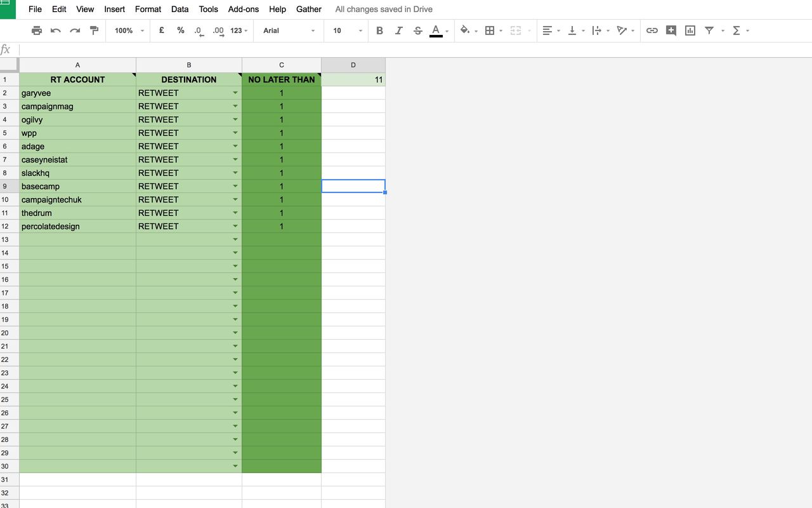The image size is (812, 508).
Task: Open the Format menu
Action: click(x=148, y=9)
